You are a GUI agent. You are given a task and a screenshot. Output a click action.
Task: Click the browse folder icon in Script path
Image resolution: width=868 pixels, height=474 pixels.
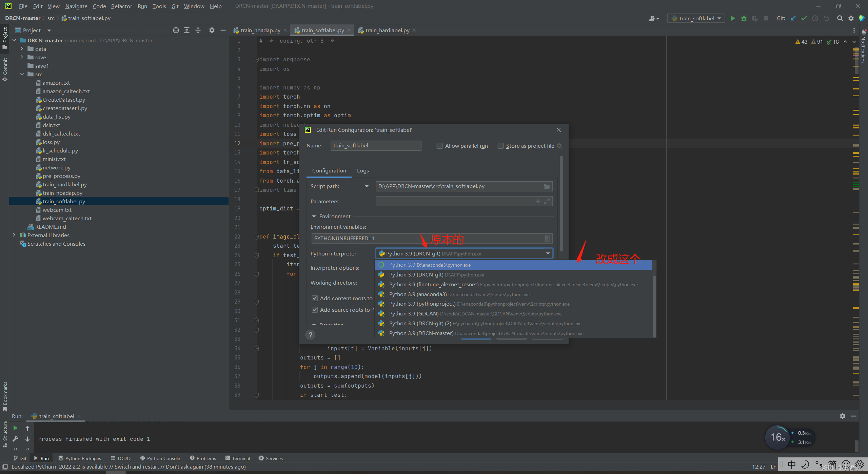click(547, 186)
